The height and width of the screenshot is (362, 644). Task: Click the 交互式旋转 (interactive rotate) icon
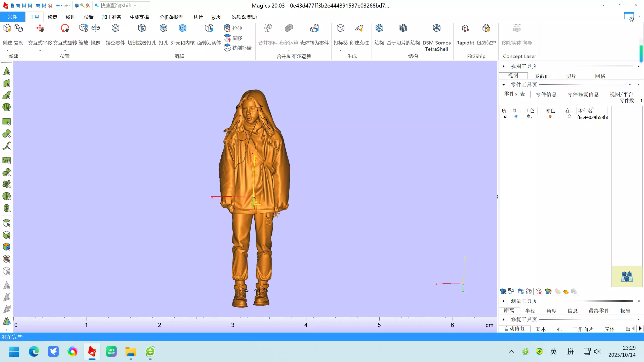click(x=65, y=28)
